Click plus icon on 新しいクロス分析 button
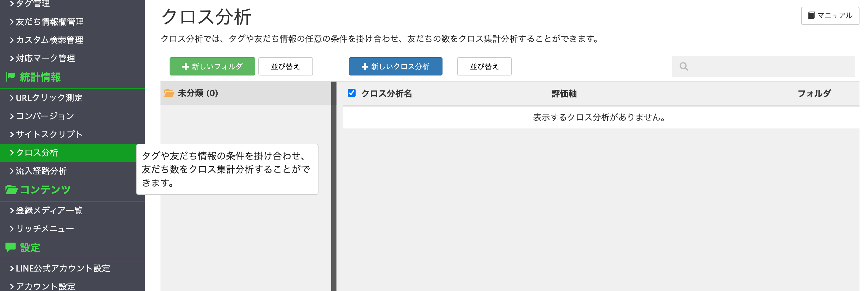The height and width of the screenshot is (291, 868). coord(365,67)
